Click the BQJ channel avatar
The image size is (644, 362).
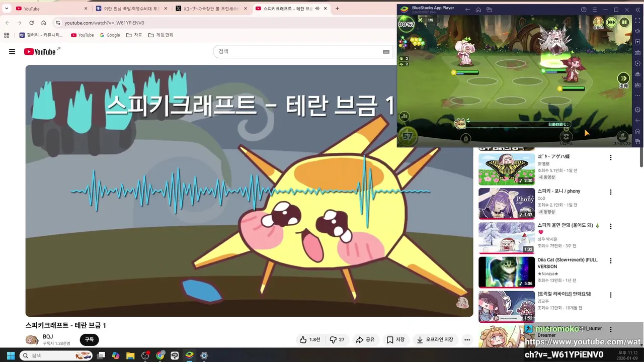[x=32, y=340]
